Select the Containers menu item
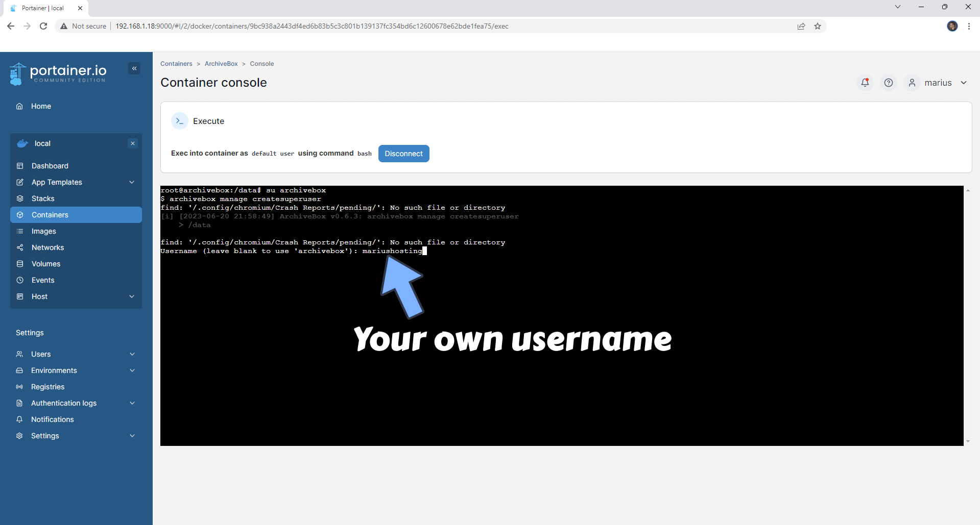The width and height of the screenshot is (980, 525). tap(76, 215)
